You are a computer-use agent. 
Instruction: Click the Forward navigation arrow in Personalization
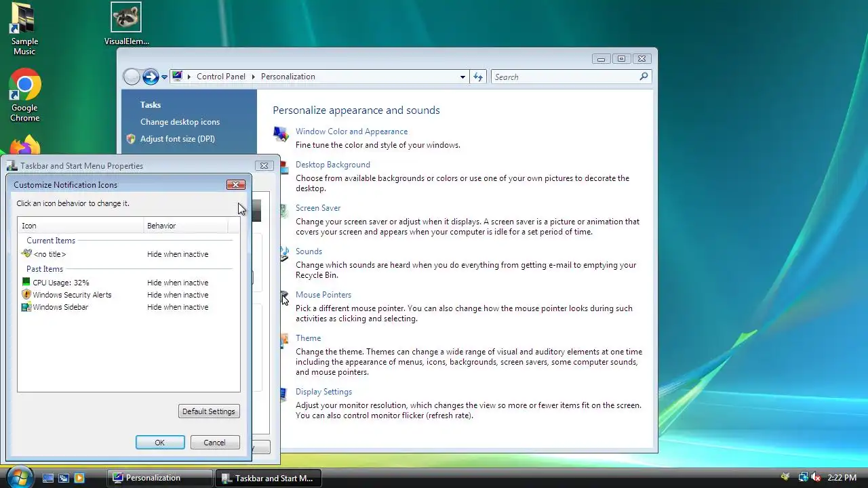(x=151, y=77)
